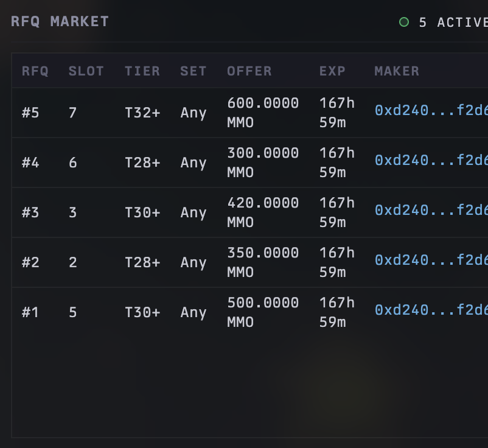Click the OFFER column header
This screenshot has height=448, width=488.
coord(249,71)
